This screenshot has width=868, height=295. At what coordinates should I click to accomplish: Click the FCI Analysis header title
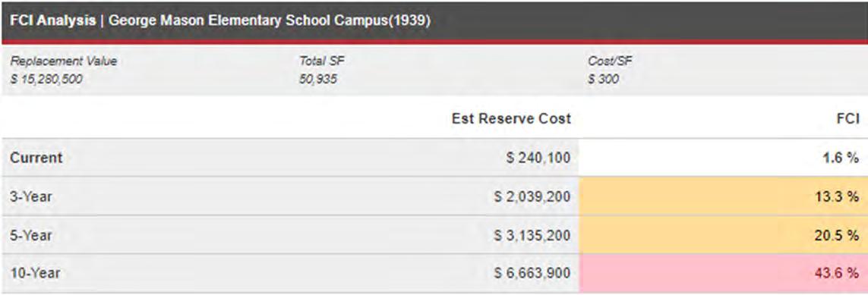(219, 21)
